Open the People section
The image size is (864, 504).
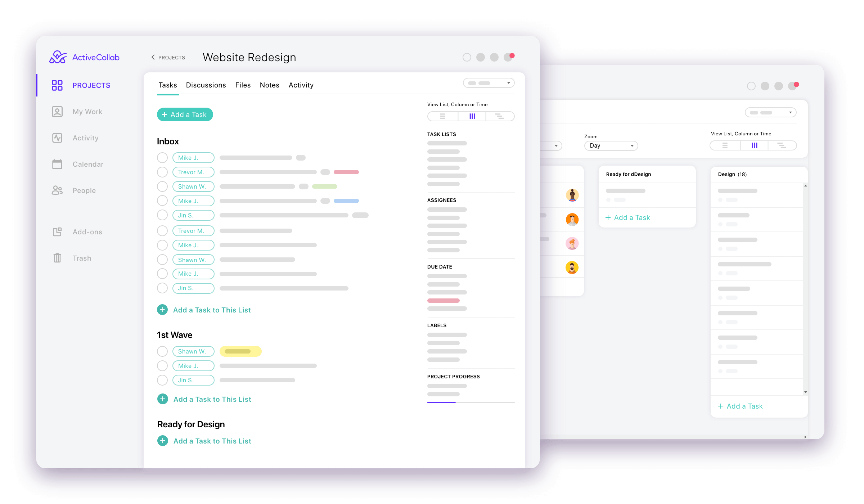coord(84,190)
